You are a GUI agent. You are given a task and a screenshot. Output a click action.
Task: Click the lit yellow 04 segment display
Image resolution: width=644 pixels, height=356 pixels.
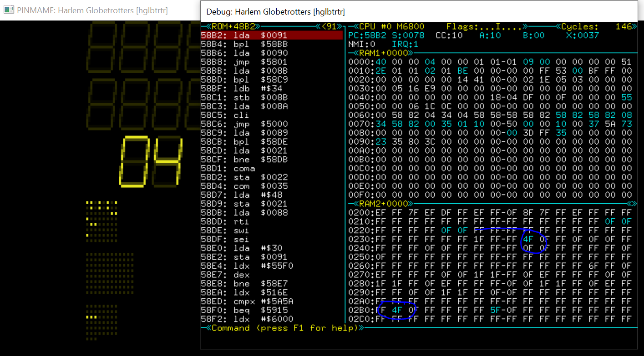[x=150, y=161]
